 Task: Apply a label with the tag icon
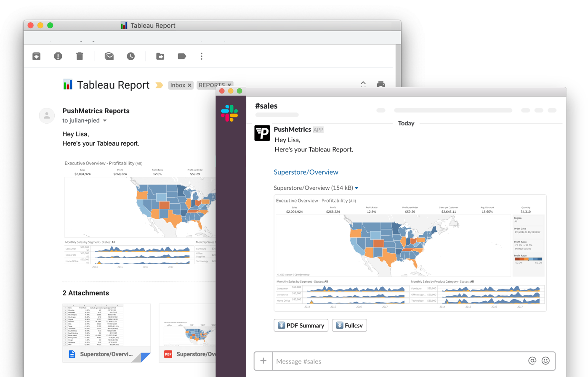182,56
